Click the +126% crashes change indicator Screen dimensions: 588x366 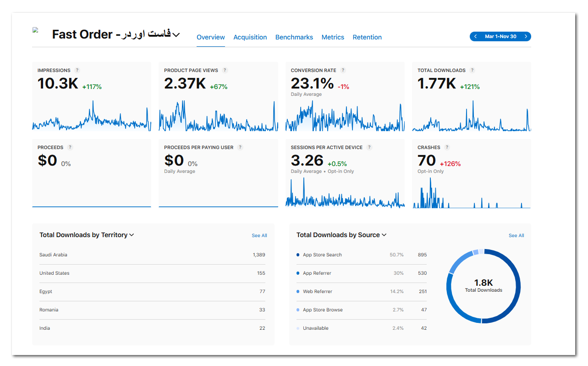click(x=450, y=164)
